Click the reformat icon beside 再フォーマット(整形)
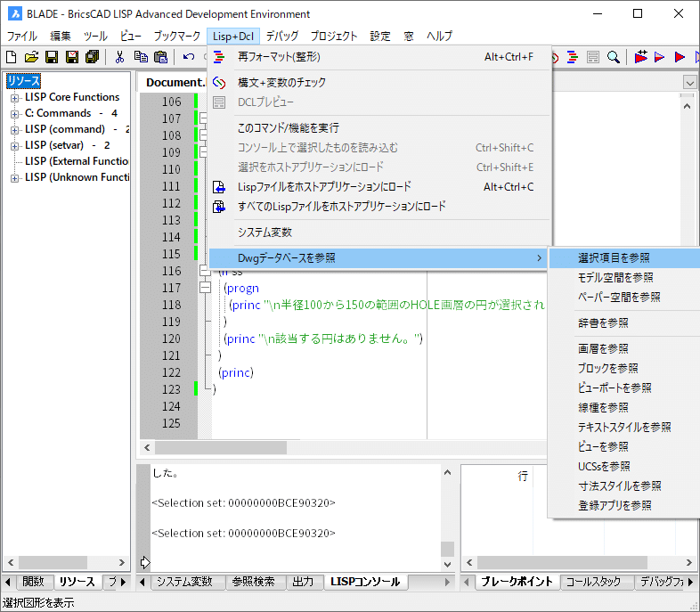700x612 pixels. pyautogui.click(x=219, y=57)
